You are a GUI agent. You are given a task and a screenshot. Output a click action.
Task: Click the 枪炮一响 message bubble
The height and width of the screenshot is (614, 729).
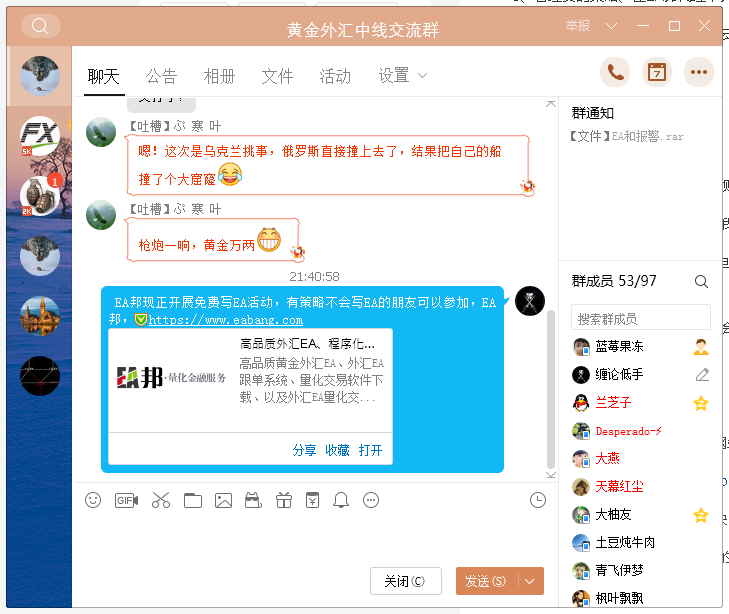[213, 240]
